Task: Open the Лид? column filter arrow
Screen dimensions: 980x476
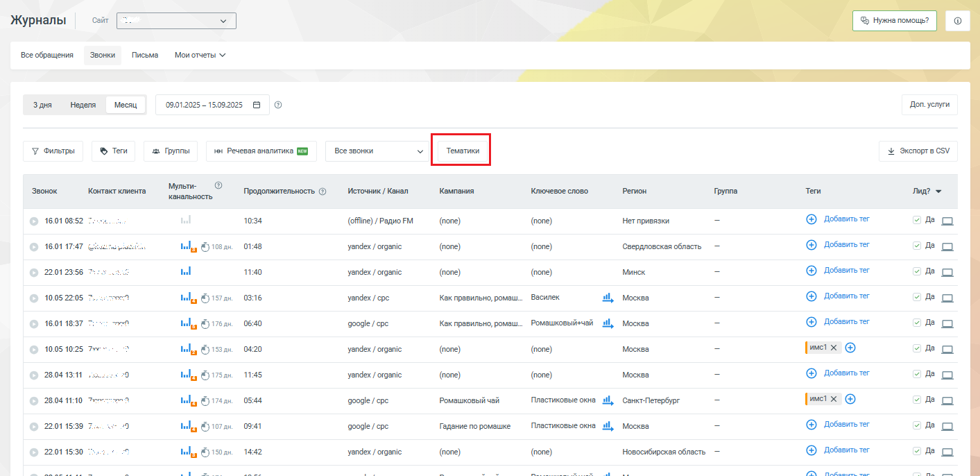Action: (x=938, y=192)
